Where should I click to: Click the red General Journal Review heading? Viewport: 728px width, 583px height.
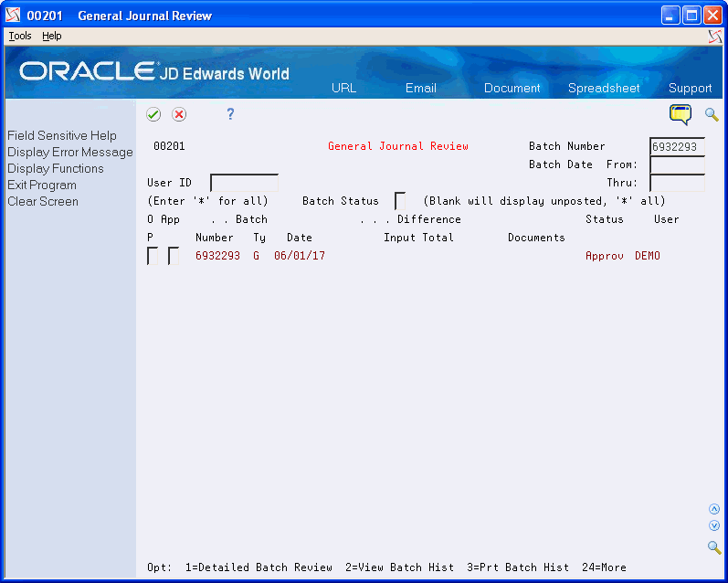point(398,146)
